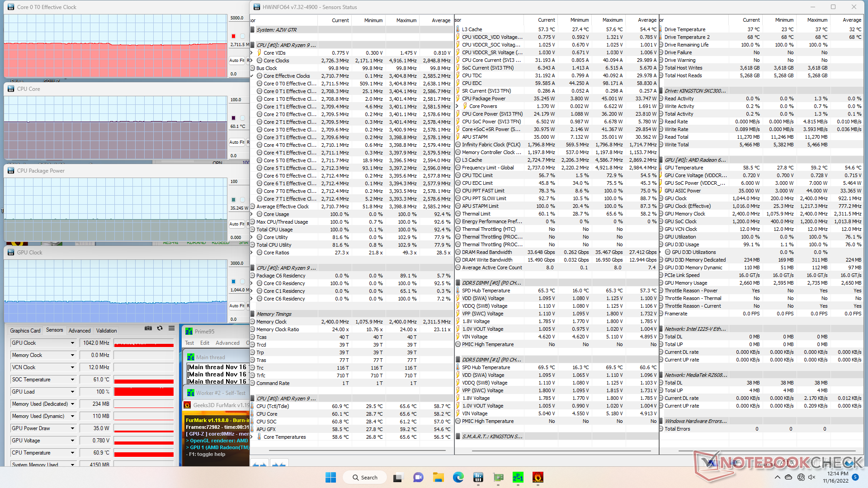868x488 pixels.
Task: Switch to Prime95 taskbar icon
Action: click(x=518, y=477)
